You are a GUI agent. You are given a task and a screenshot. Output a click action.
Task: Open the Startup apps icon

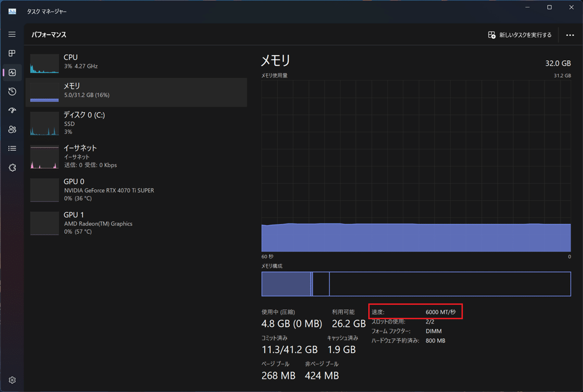[x=12, y=110]
